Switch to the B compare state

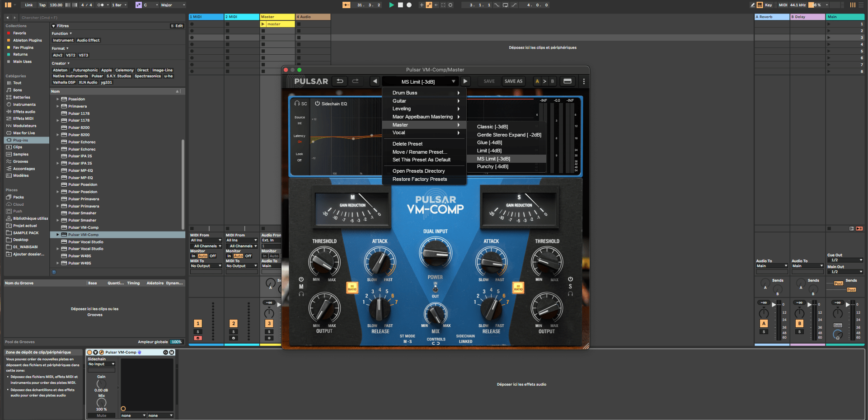[x=552, y=81]
